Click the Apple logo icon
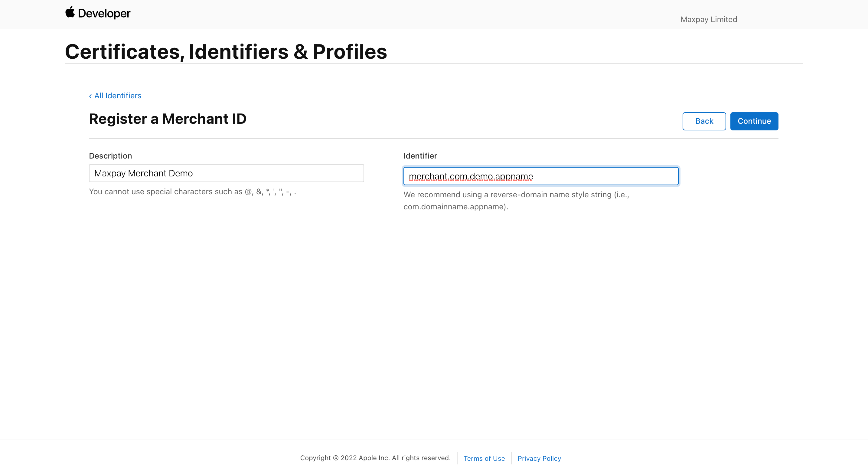Image resolution: width=868 pixels, height=475 pixels. click(70, 12)
